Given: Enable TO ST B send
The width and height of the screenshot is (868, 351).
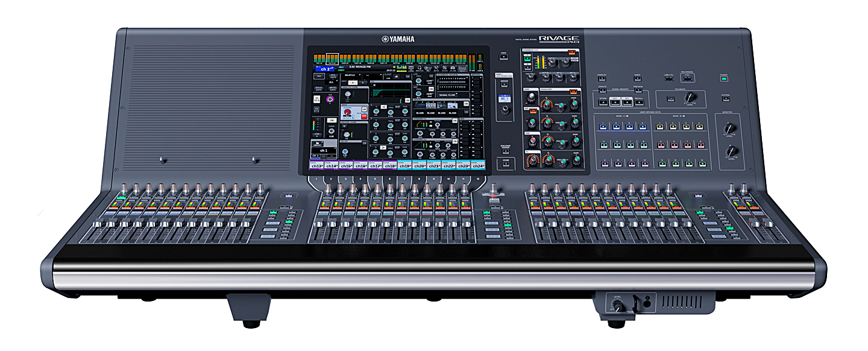Looking at the screenshot, I should tap(316, 110).
